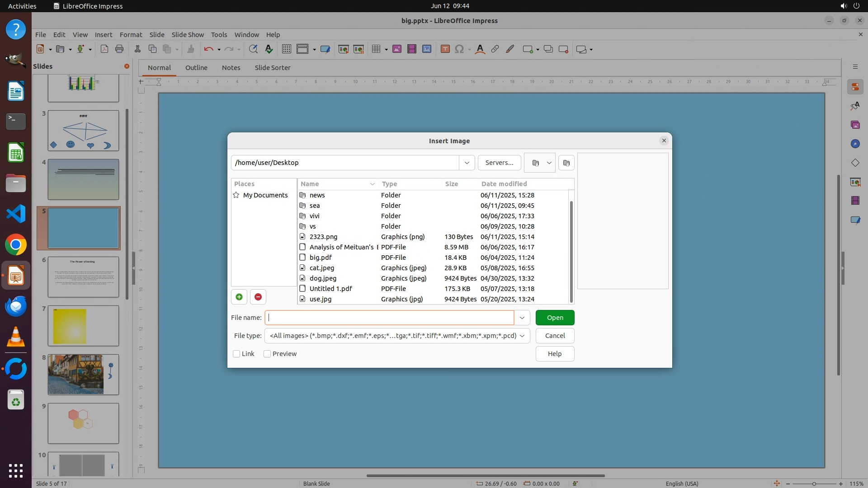This screenshot has width=868, height=488.
Task: Click the green add place button
Action: click(239, 297)
